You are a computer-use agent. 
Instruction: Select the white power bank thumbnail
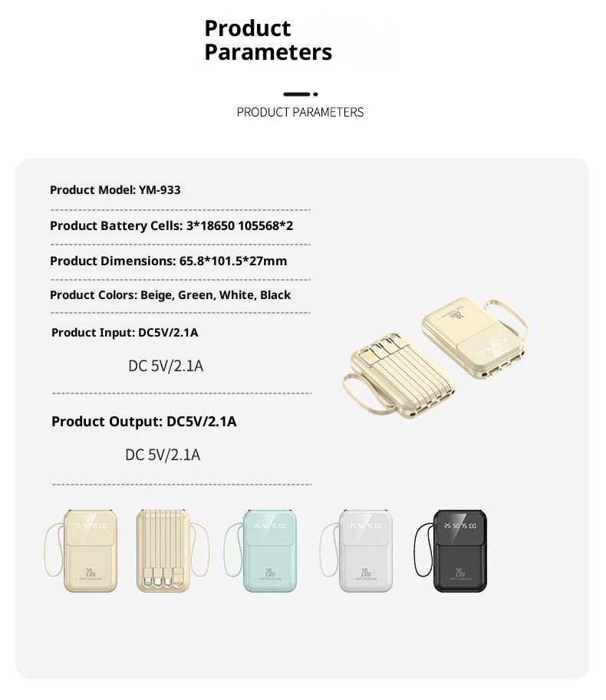click(x=367, y=550)
